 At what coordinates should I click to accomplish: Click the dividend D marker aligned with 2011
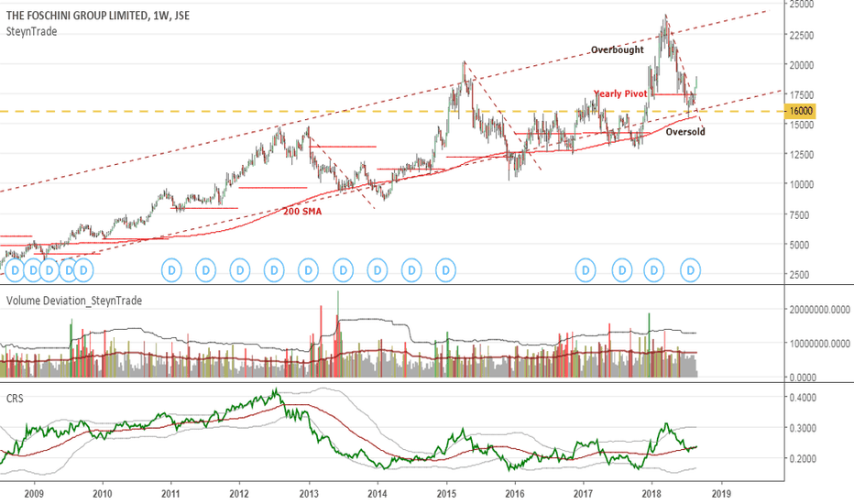[x=172, y=270]
